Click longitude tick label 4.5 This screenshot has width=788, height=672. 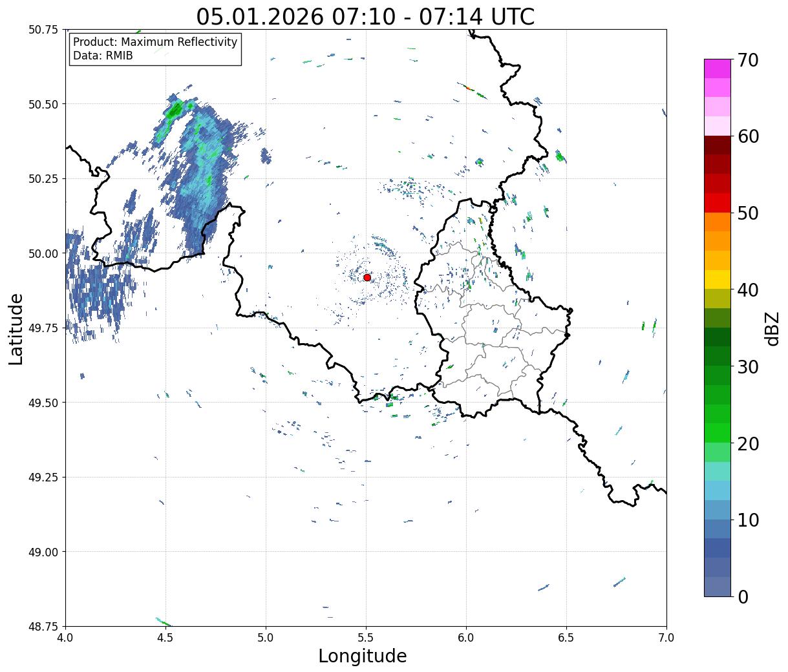pyautogui.click(x=165, y=638)
